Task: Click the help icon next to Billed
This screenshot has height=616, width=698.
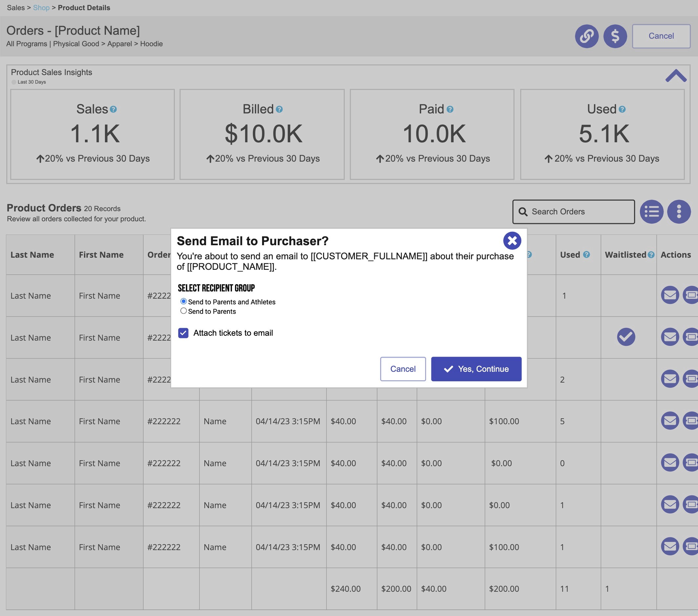Action: tap(279, 109)
